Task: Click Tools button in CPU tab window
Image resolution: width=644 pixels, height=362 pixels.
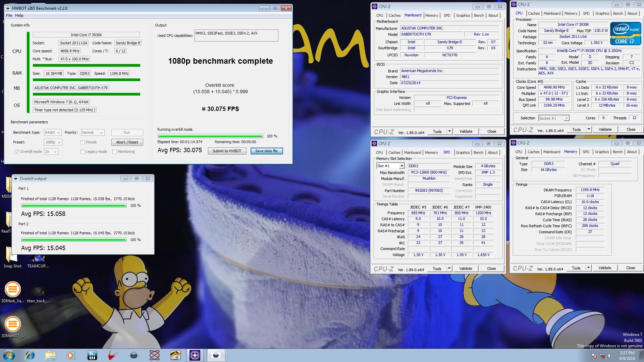Action: tap(576, 129)
